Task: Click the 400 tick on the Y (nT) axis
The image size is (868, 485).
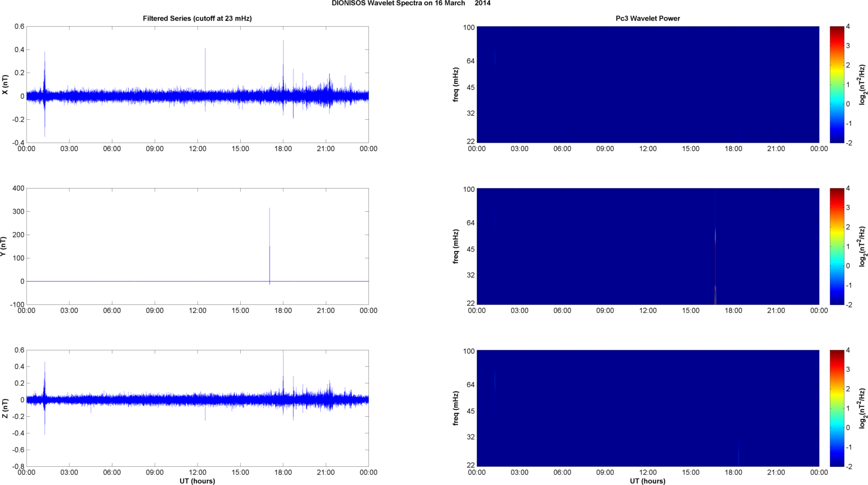Action: 19,189
